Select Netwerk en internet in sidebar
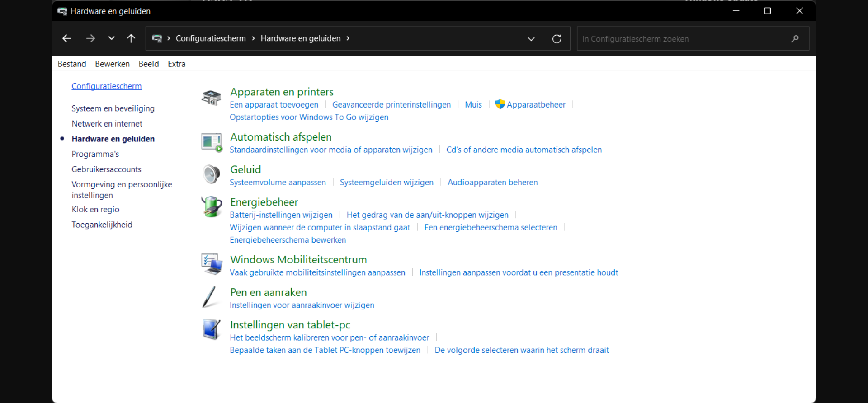This screenshot has width=868, height=403. pyautogui.click(x=107, y=124)
